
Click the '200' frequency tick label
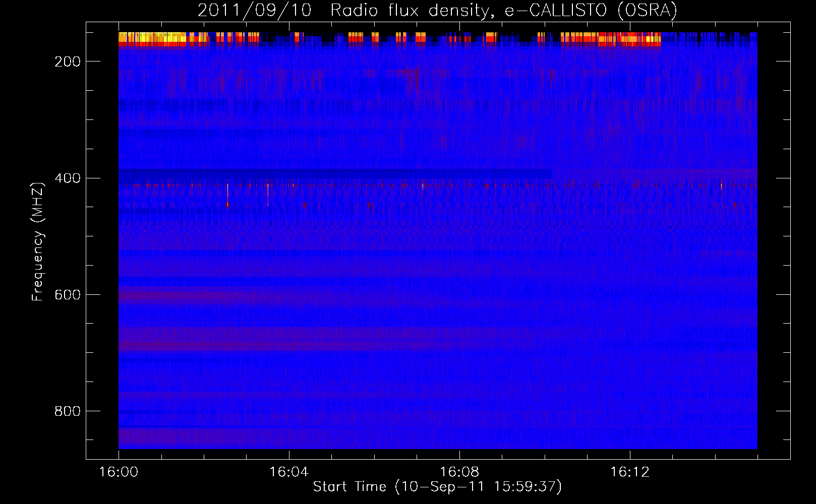68,61
